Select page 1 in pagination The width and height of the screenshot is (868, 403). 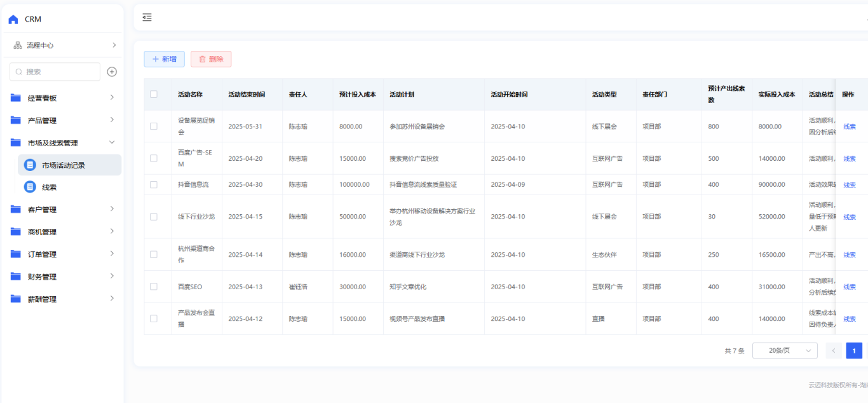click(x=854, y=350)
